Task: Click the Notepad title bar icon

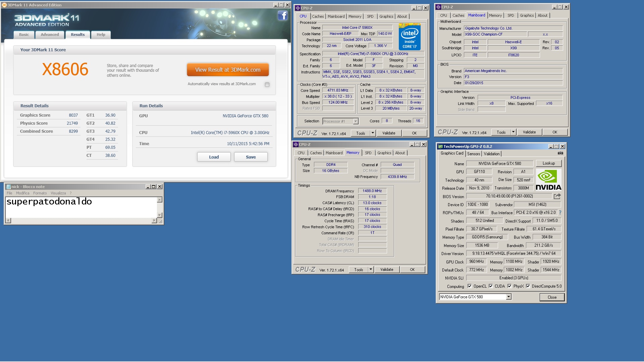Action: [9, 187]
